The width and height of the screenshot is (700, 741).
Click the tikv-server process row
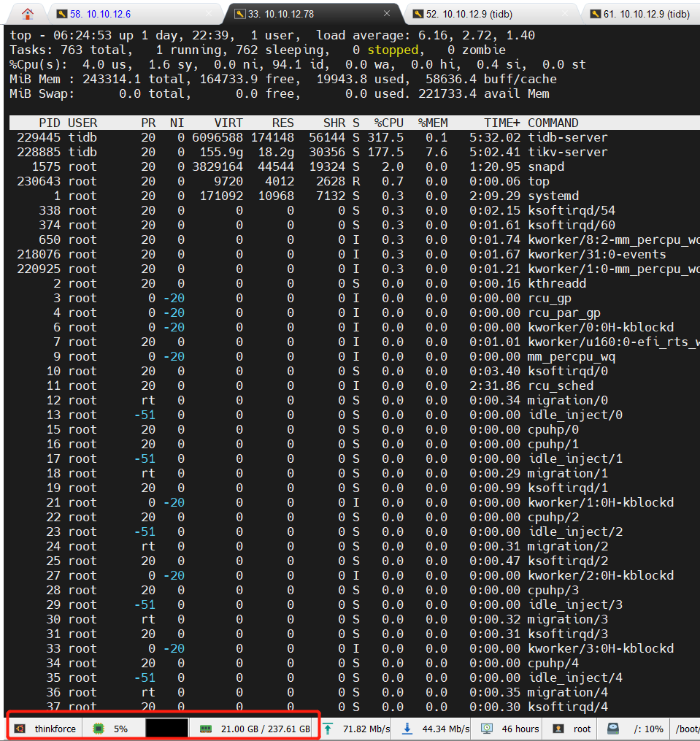tap(355, 152)
